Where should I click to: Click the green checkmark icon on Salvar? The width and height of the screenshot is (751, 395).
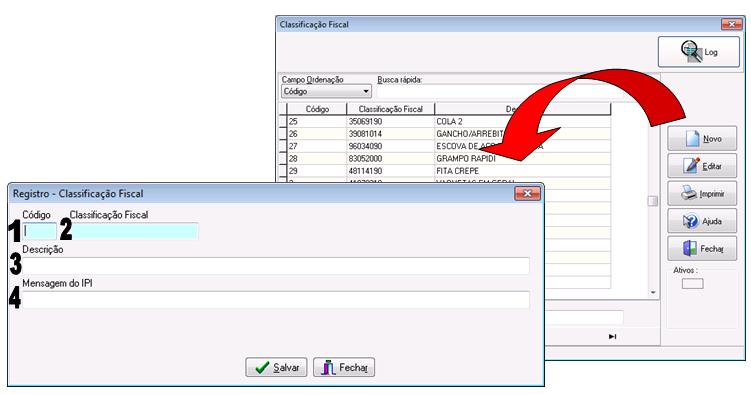pos(262,367)
